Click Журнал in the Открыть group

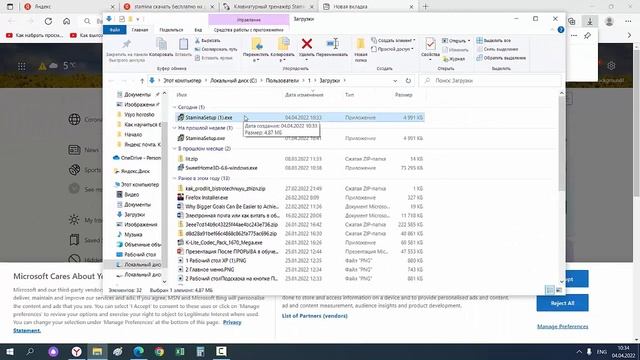pyautogui.click(x=454, y=59)
